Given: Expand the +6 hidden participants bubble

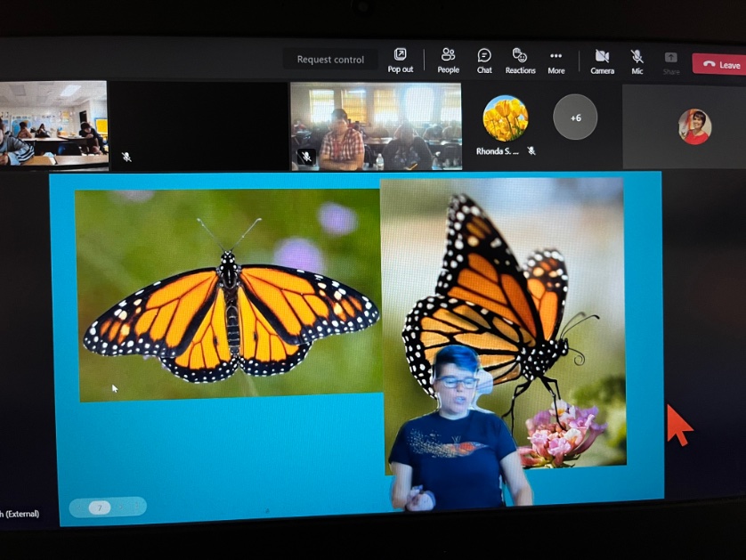Looking at the screenshot, I should (575, 118).
